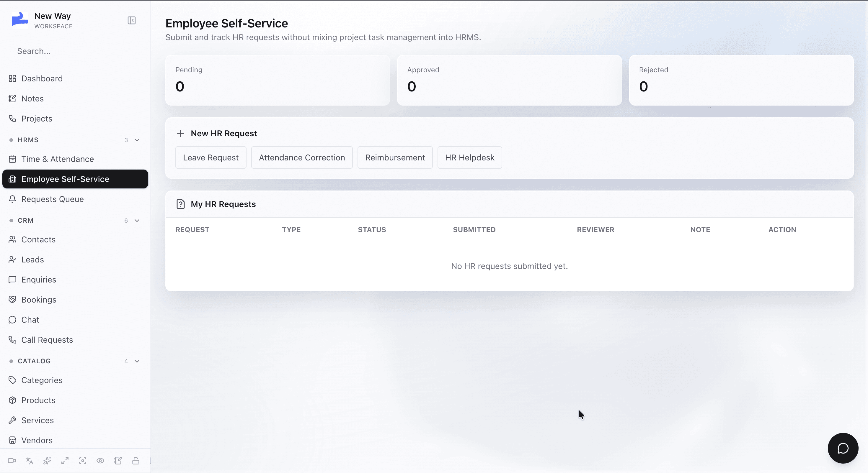Collapse the sidebar with the panel icon

point(131,21)
